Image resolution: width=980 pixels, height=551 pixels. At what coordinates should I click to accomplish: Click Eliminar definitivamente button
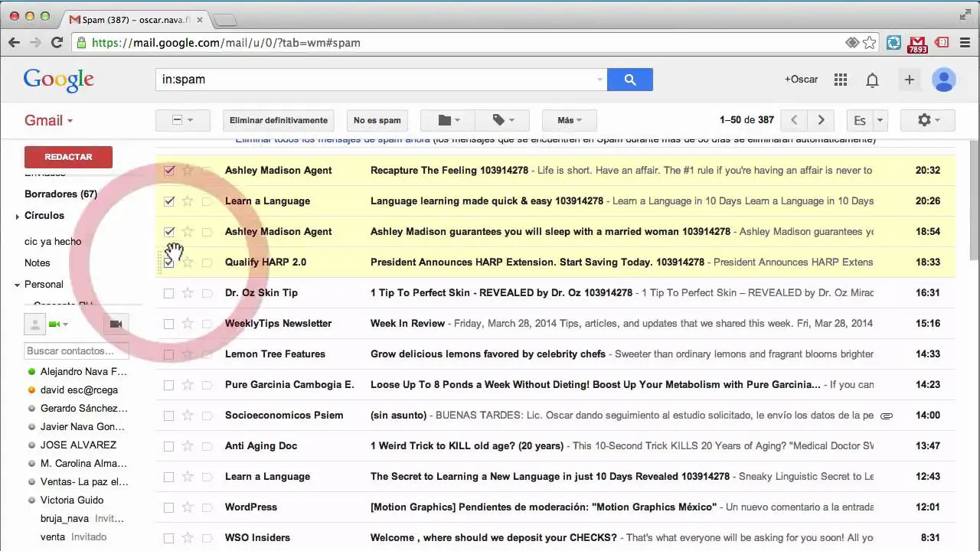coord(279,120)
